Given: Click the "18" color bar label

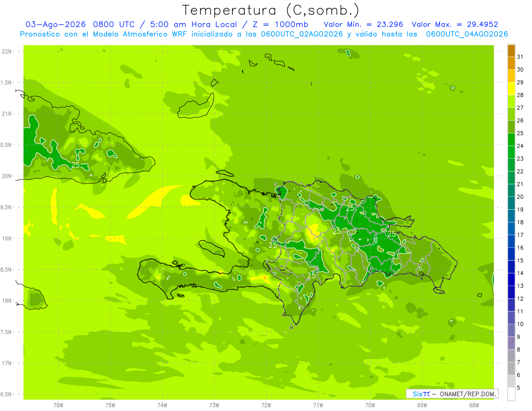Looking at the screenshot, I should pyautogui.click(x=520, y=222).
